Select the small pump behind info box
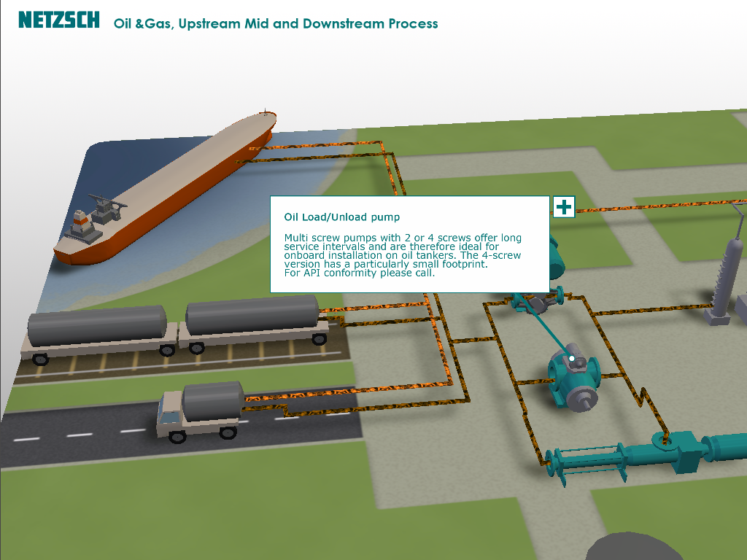Viewport: 747px width, 560px height. point(538,301)
